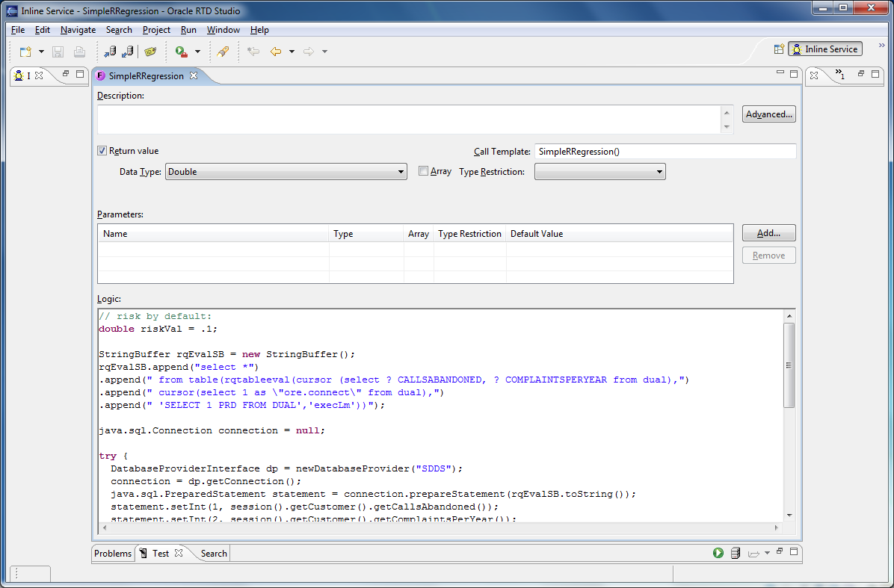Click the Search flashlight toolbar icon
Screen dimensions: 894x588
coord(223,52)
